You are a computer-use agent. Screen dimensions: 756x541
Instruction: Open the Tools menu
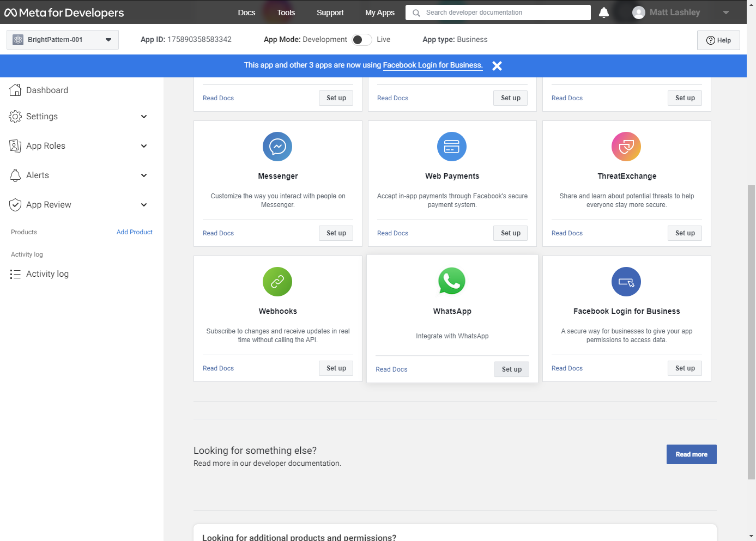286,13
